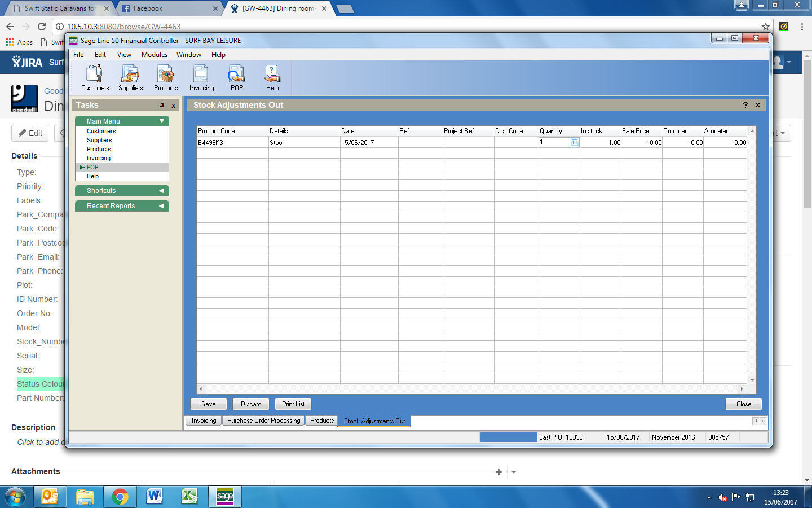
Task: Switch to the Invoicing bottom tab
Action: [x=204, y=421]
